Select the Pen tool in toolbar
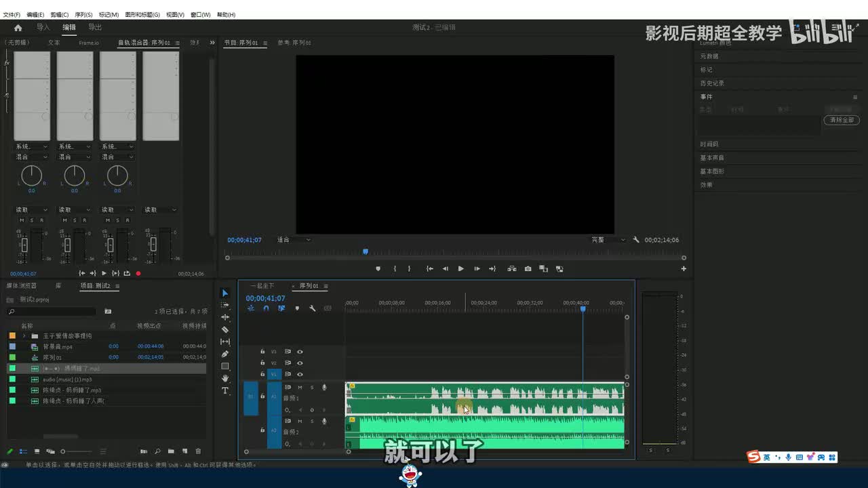The width and height of the screenshot is (868, 488). point(225,354)
